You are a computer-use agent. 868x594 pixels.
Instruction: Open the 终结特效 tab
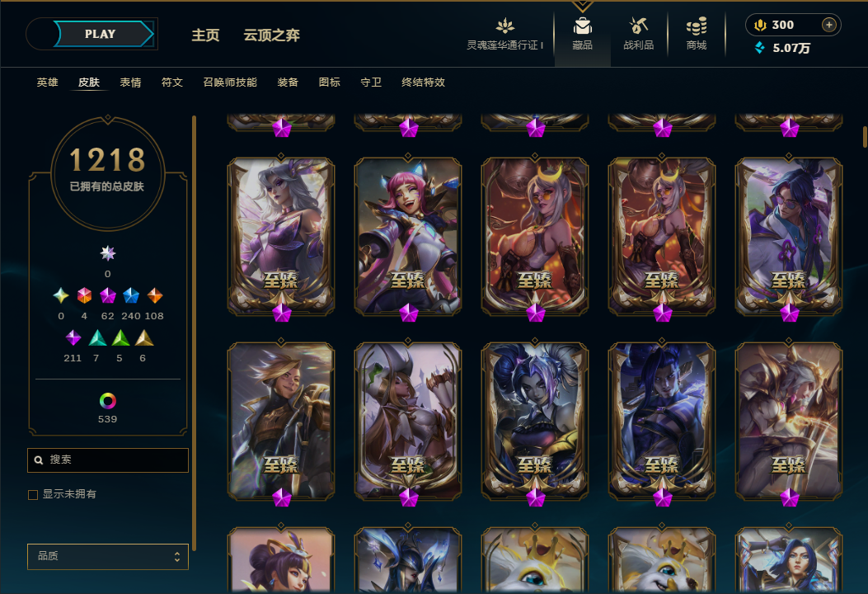click(x=423, y=82)
